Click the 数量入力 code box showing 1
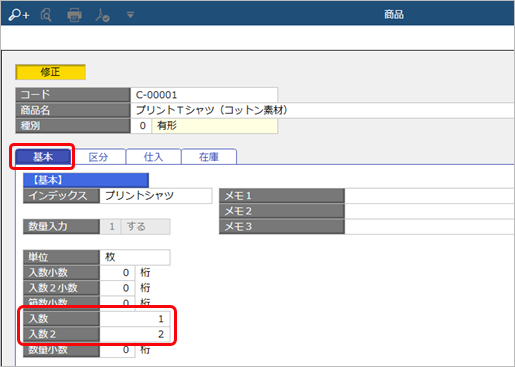Screen dimensions: 515x367 click(x=110, y=227)
